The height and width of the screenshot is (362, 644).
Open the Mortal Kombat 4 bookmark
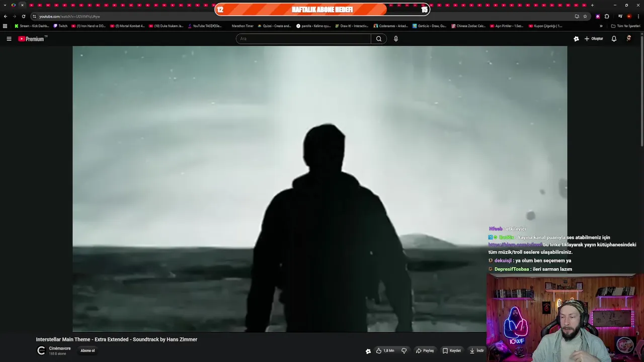pyautogui.click(x=127, y=26)
